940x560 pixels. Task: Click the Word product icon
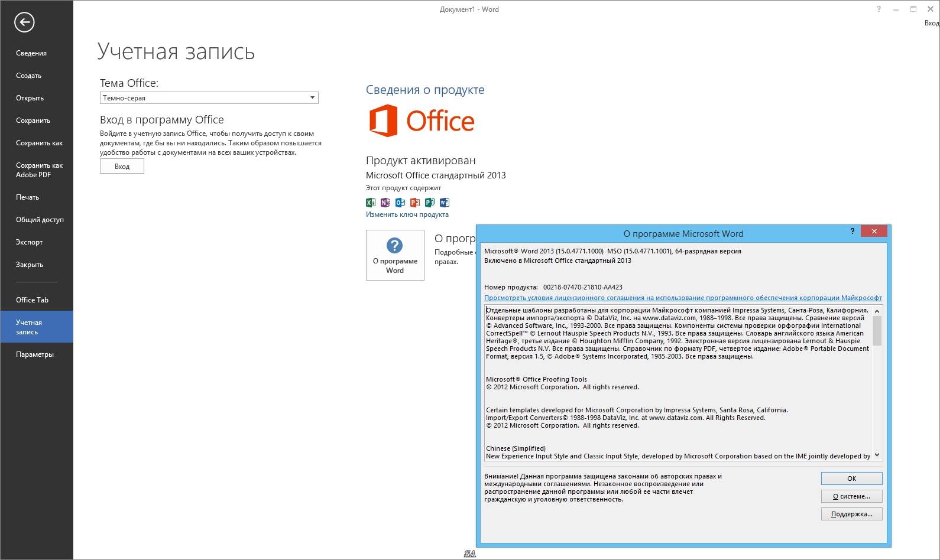pyautogui.click(x=445, y=203)
